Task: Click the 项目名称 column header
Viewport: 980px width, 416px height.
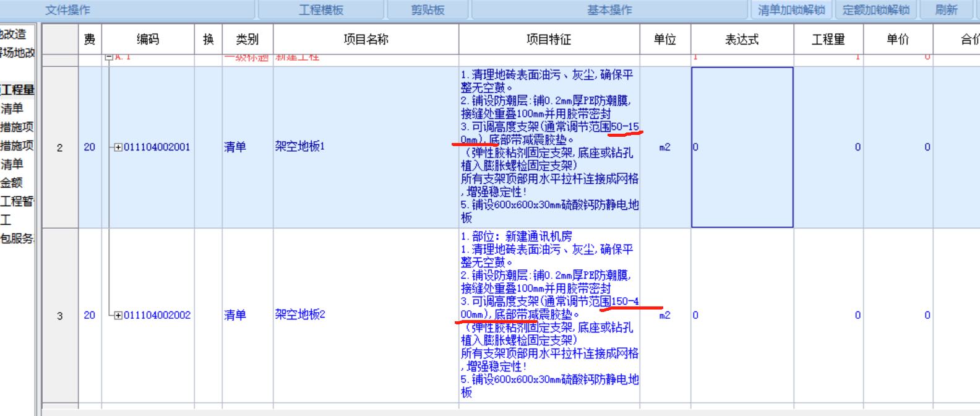Action: pos(366,40)
